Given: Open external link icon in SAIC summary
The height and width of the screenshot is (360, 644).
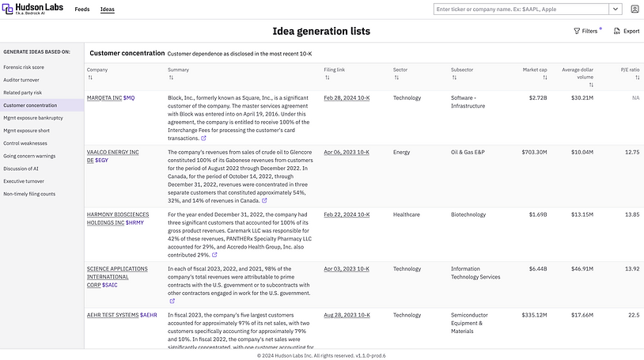Looking at the screenshot, I should [x=172, y=301].
